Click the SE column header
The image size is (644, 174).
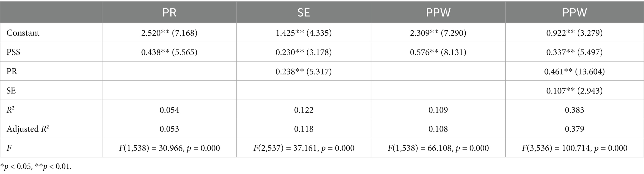304,12
